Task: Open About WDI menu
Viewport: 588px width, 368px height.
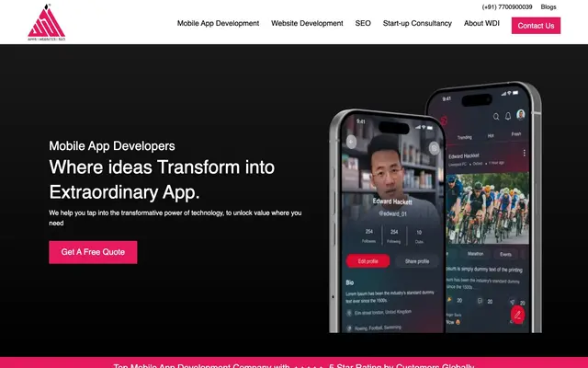Action: pyautogui.click(x=481, y=23)
